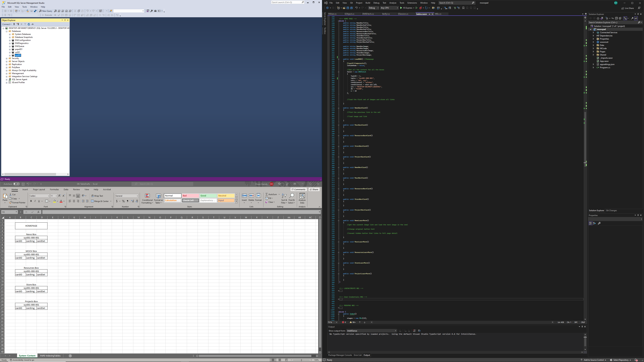Open the Connect dropdown in Object Explorer
Screen dimensions: 644x362
point(7,24)
